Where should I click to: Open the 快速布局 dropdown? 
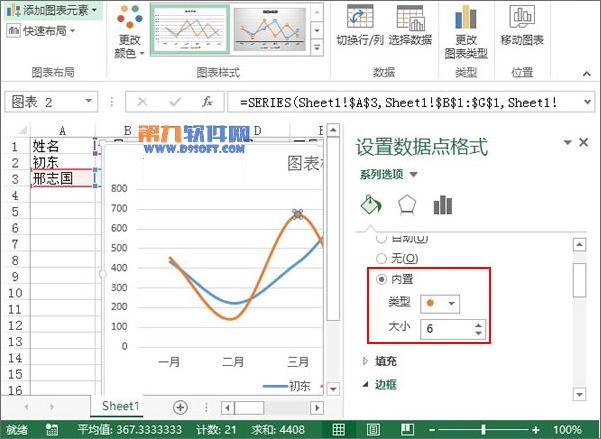pyautogui.click(x=41, y=31)
